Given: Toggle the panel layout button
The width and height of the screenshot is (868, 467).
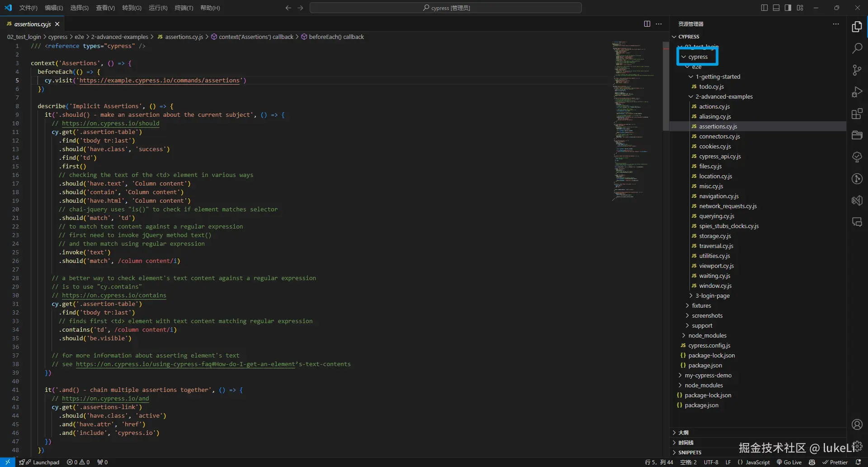Looking at the screenshot, I should [776, 8].
